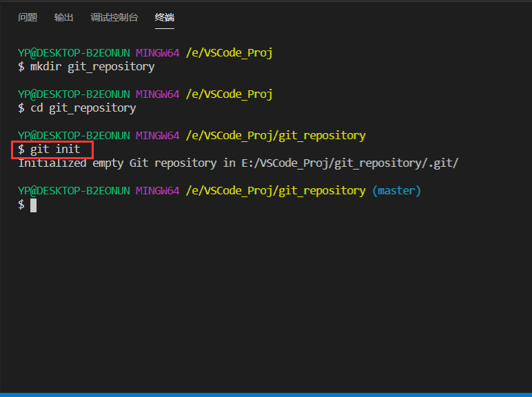532x397 pixels.
Task: Switch to the 问题 tab
Action: tap(28, 17)
